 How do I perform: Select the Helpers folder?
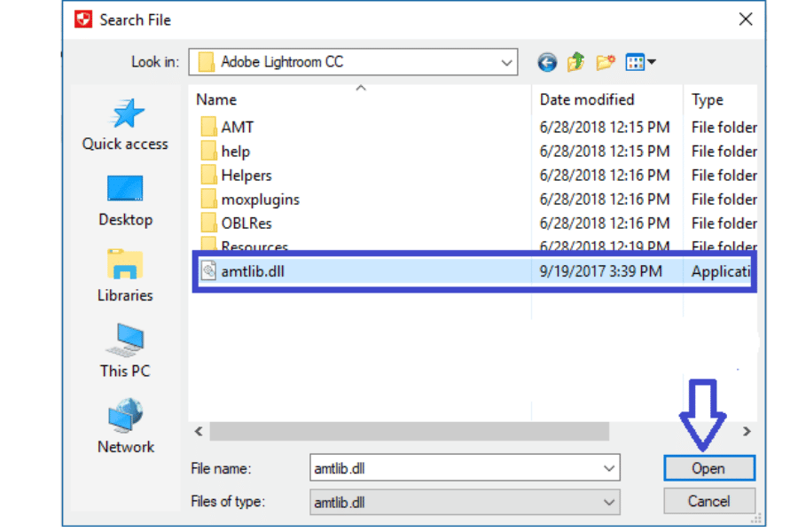[x=246, y=176]
